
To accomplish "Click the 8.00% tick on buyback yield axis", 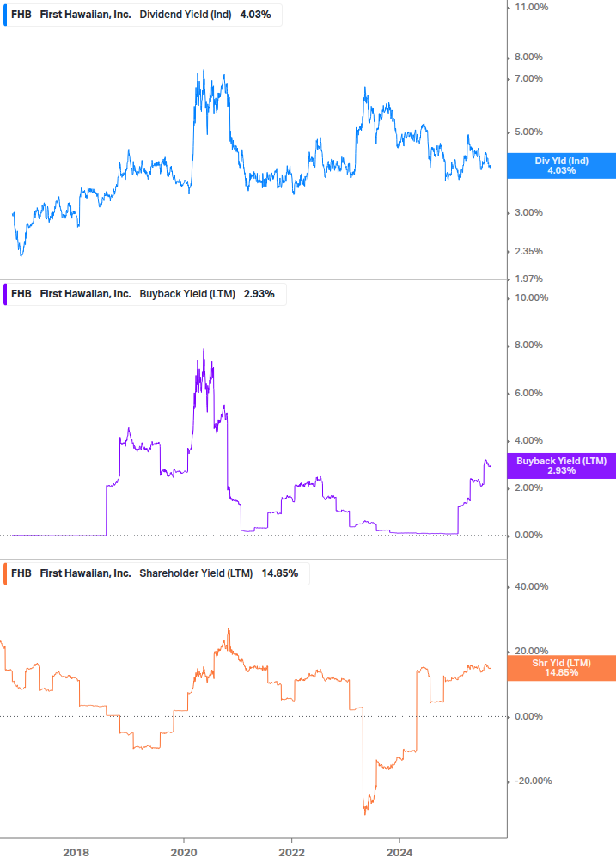I will (528, 346).
